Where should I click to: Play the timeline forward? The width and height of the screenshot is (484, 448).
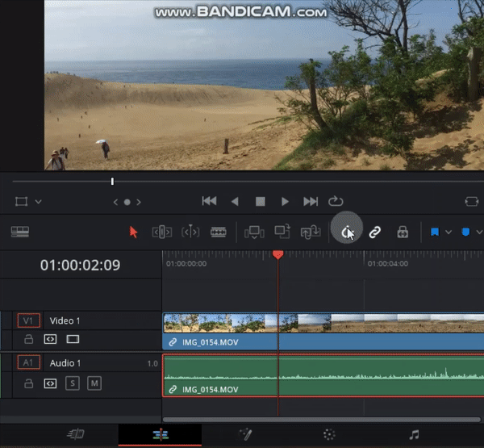285,202
